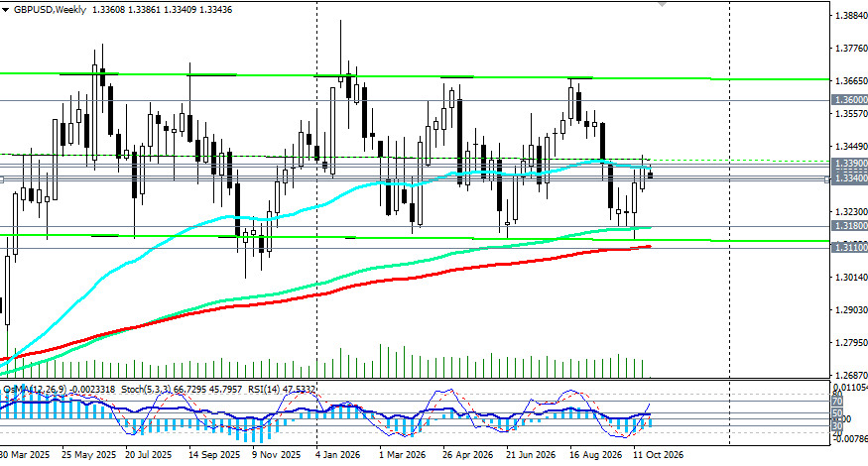Image resolution: width=868 pixels, height=466 pixels.
Task: Select the upper green channel line near 1.36650
Action: coord(416,76)
